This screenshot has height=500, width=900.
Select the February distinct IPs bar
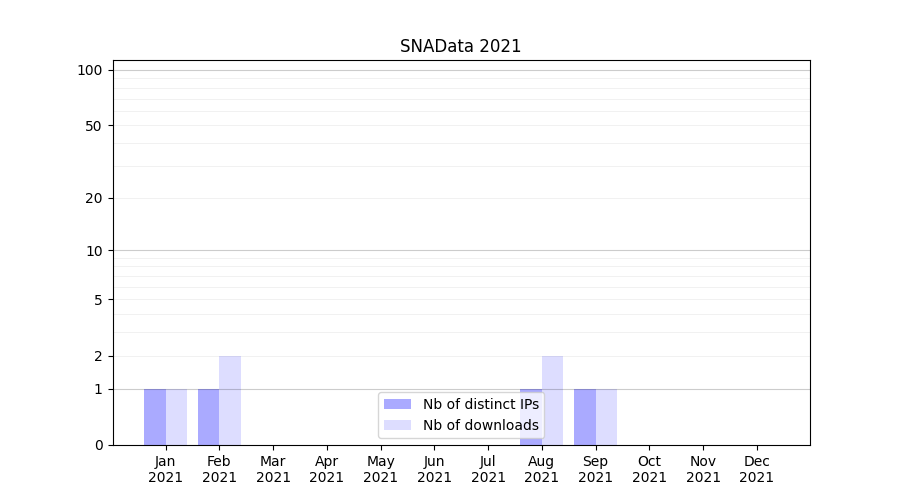pyautogui.click(x=208, y=417)
